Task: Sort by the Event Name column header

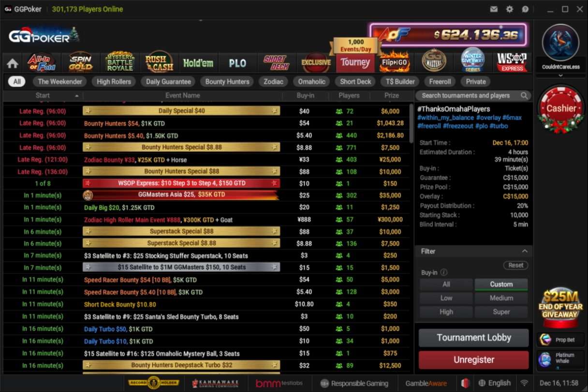Action: point(182,96)
